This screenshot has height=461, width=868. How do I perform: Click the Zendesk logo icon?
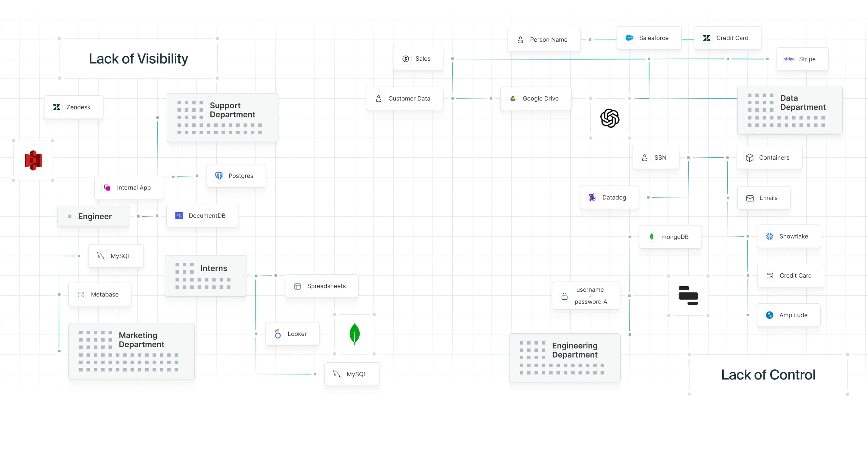pyautogui.click(x=57, y=107)
